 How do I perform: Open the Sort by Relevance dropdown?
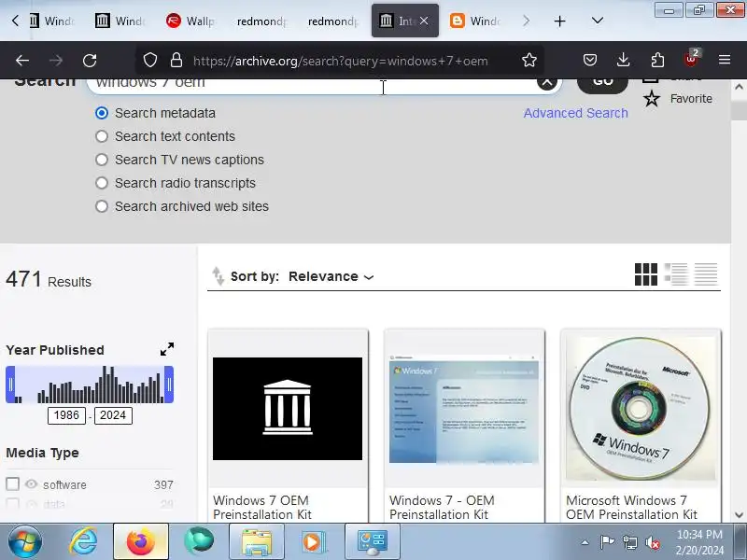pyautogui.click(x=331, y=276)
